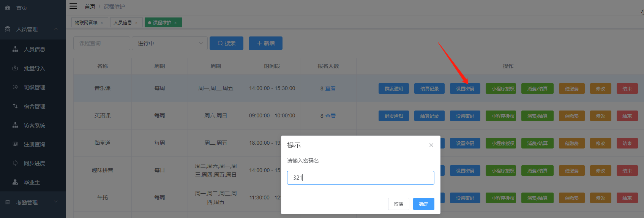This screenshot has width=644, height=218.
Task: Click 确定 in the dialog
Action: click(424, 204)
